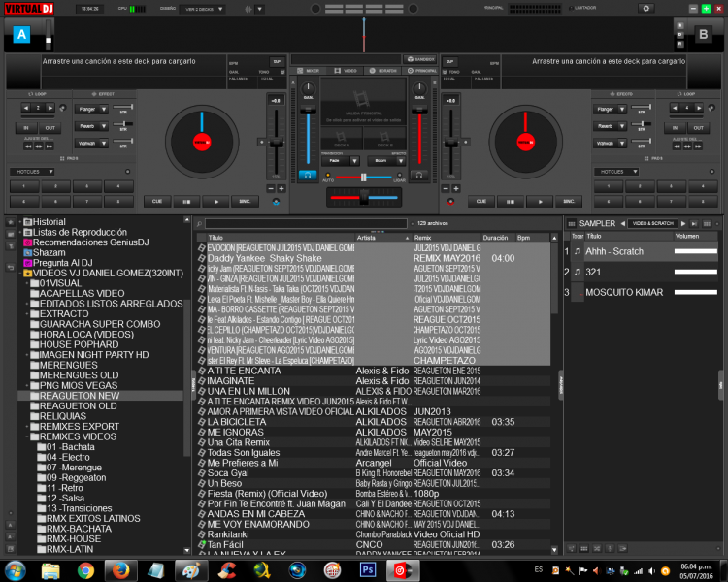Click pitch minus button on deck A
The width and height of the screenshot is (728, 582).
(x=271, y=188)
